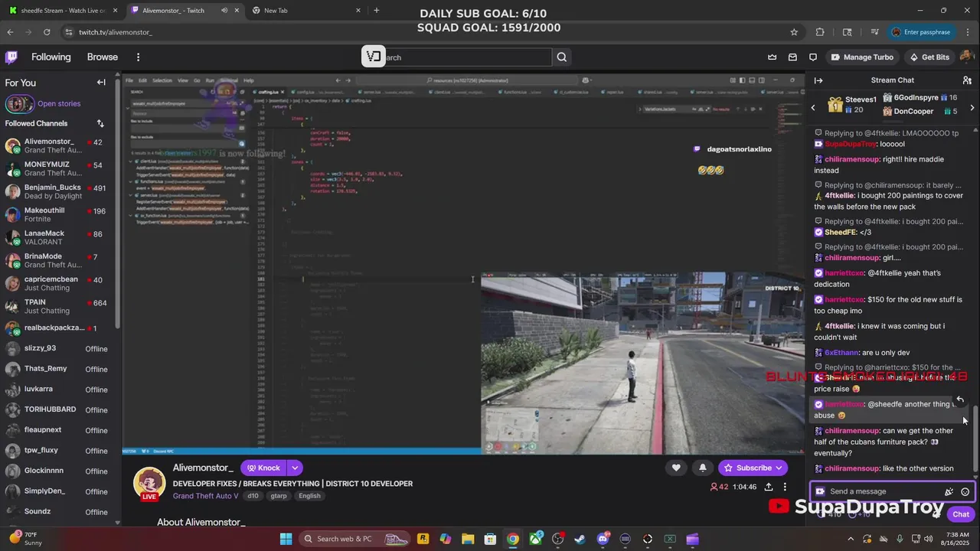Click the Manage Turbo button
The width and height of the screenshot is (980, 551).
click(x=862, y=57)
